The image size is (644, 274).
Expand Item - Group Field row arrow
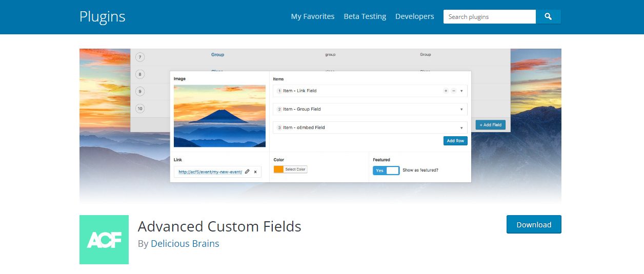(461, 109)
